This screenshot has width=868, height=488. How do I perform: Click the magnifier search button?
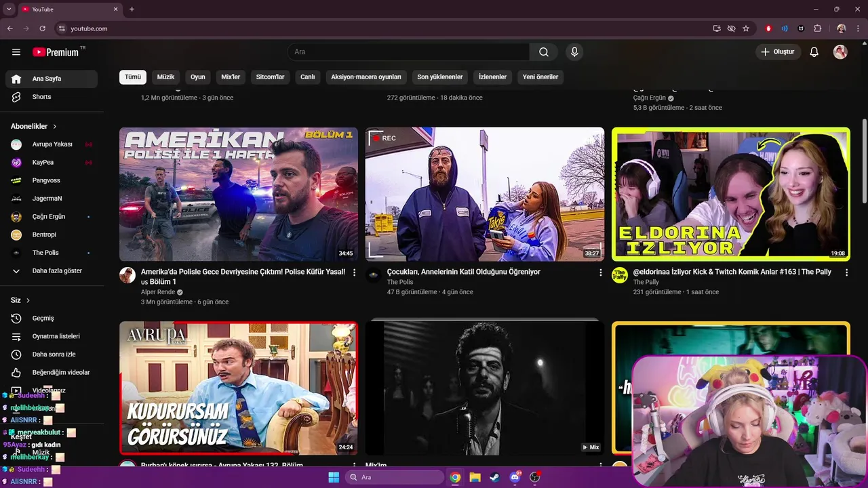point(544,52)
